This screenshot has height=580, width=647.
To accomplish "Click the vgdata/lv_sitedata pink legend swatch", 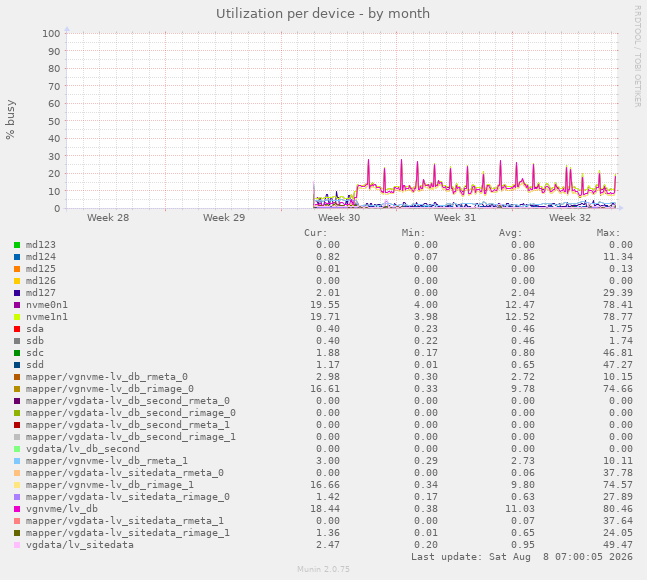I will [17, 545].
